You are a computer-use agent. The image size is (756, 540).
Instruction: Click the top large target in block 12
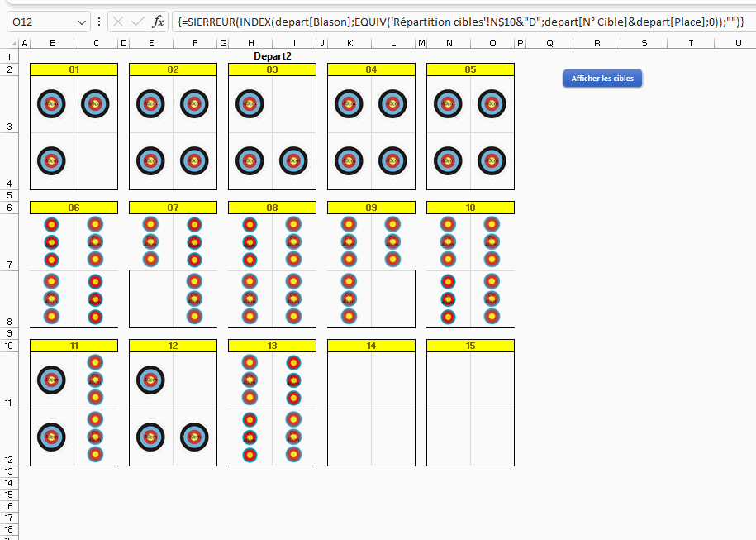pos(150,380)
